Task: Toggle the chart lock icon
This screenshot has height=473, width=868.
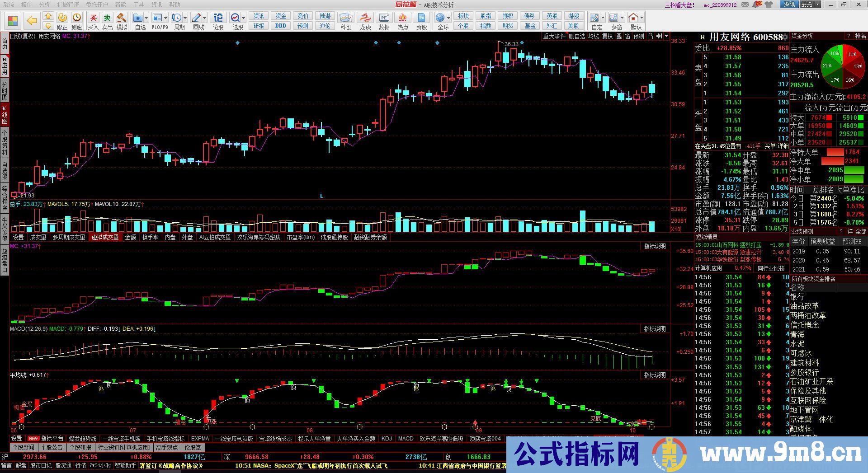Action: tap(650, 36)
